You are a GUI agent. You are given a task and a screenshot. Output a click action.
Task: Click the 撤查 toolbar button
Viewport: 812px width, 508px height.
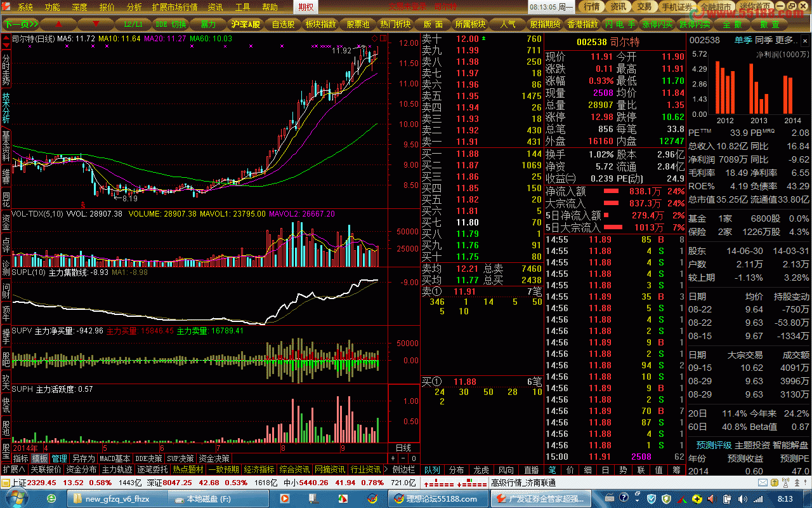pos(769,24)
